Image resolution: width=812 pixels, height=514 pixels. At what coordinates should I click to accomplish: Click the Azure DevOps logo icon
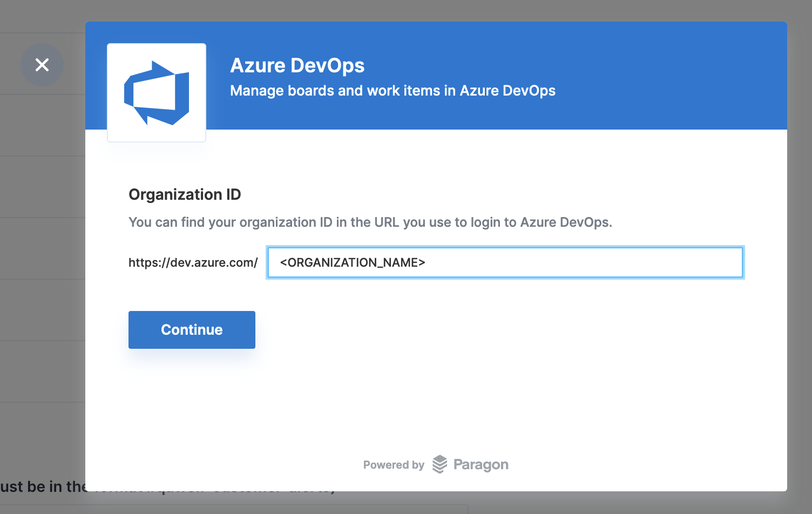157,93
